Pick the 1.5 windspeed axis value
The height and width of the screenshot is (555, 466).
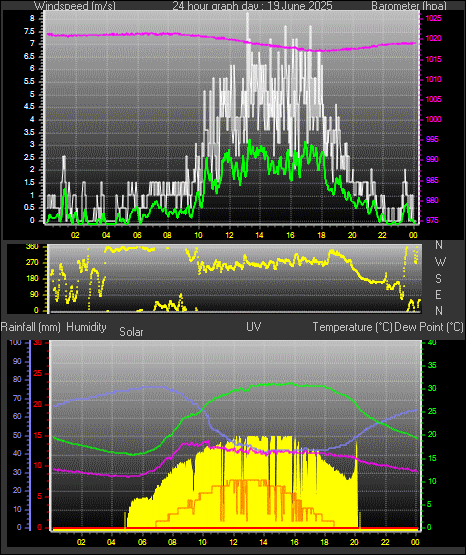[x=29, y=183]
